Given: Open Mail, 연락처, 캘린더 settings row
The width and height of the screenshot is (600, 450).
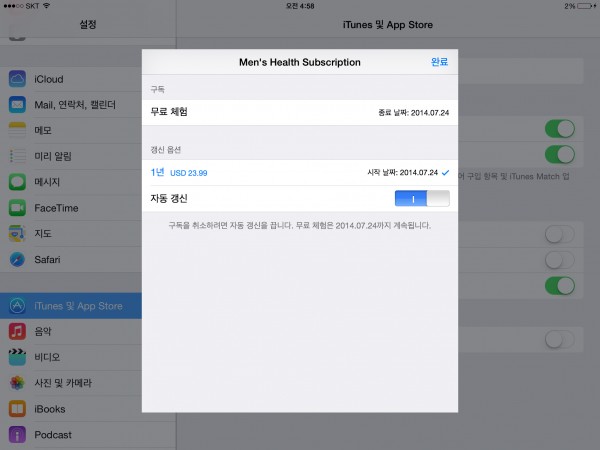Looking at the screenshot, I should 71,104.
